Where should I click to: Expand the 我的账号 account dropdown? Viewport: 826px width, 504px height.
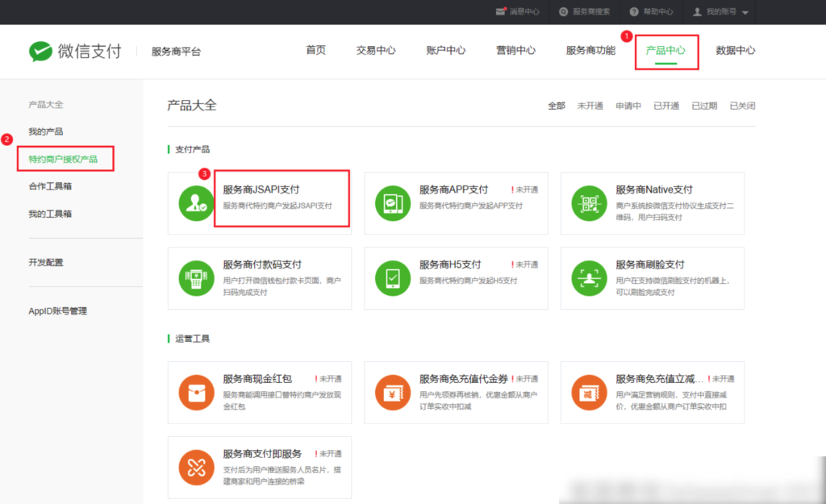click(721, 12)
